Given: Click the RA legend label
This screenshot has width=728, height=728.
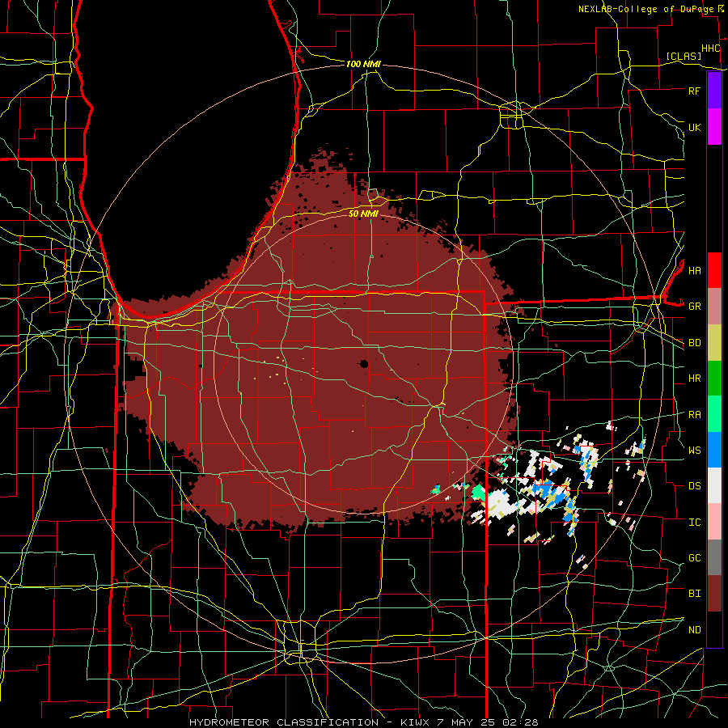Looking at the screenshot, I should tap(694, 415).
